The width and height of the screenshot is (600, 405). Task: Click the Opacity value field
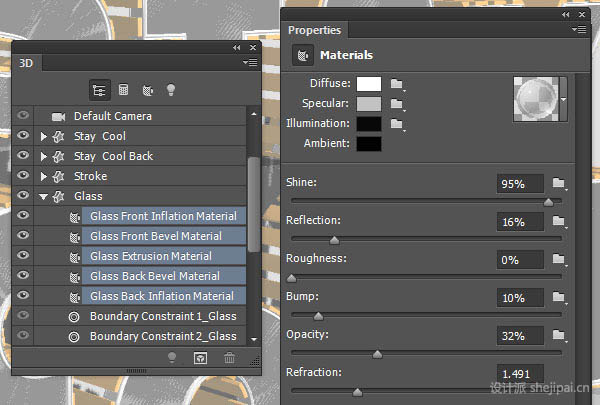(520, 336)
